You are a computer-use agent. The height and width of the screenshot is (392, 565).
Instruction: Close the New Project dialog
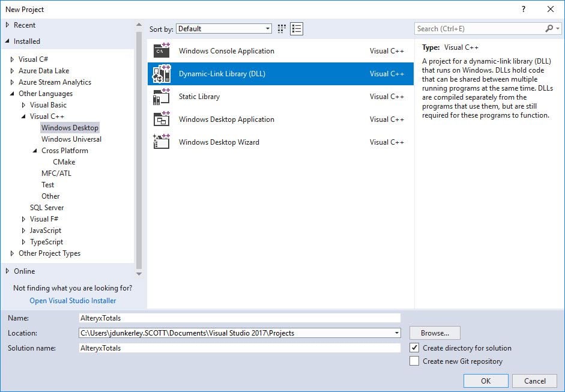point(551,10)
